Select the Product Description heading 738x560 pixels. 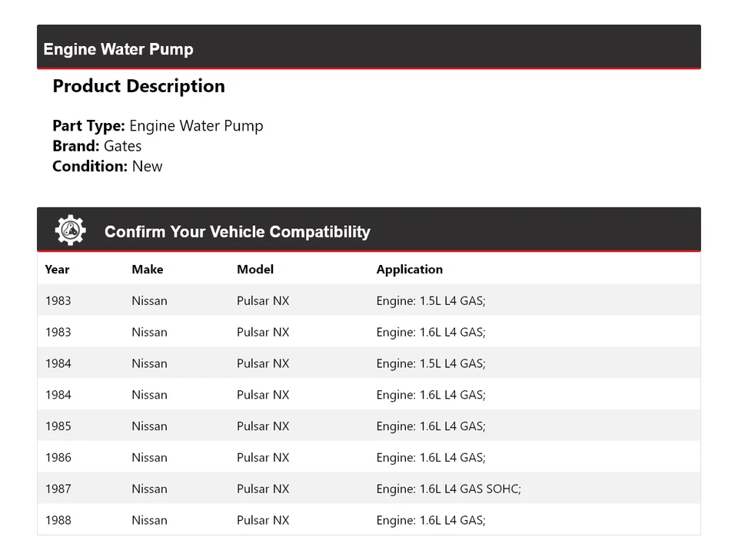138,86
